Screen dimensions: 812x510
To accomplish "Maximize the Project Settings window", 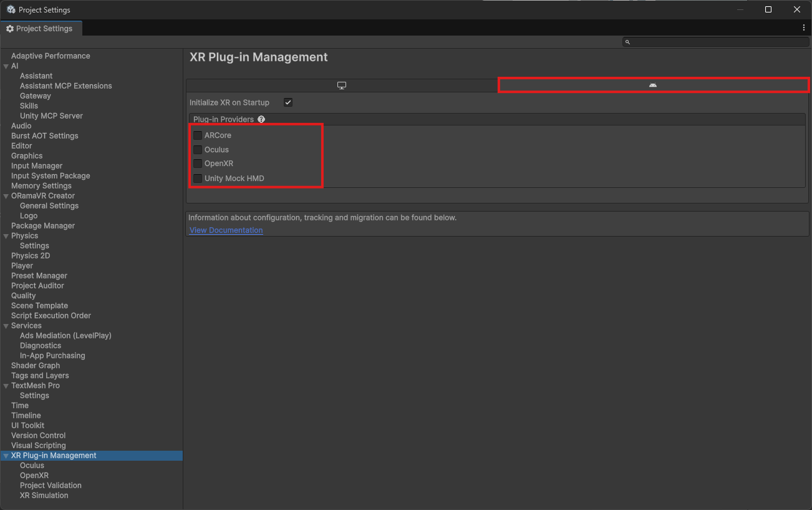I will coord(768,9).
